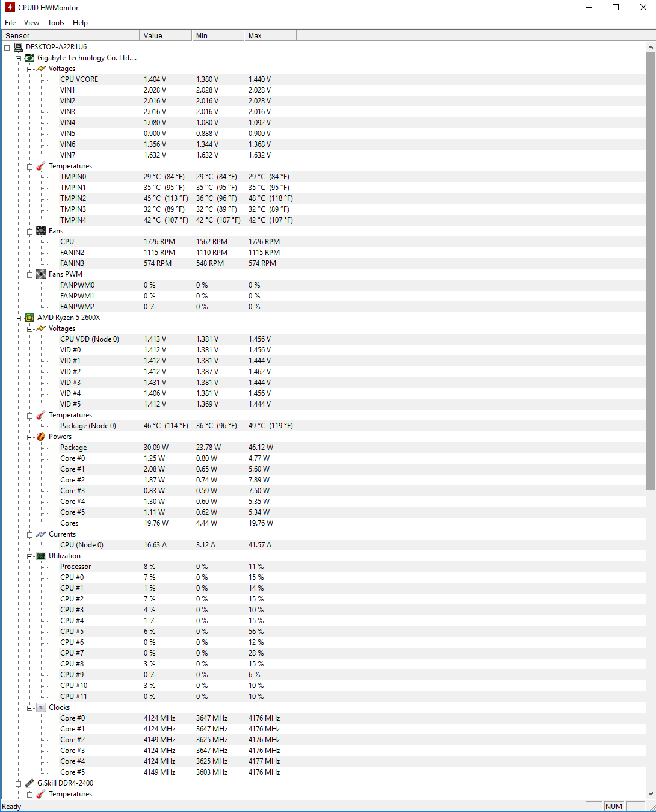
Task: Collapse the Gigabyte Temperatures section
Action: click(29, 167)
